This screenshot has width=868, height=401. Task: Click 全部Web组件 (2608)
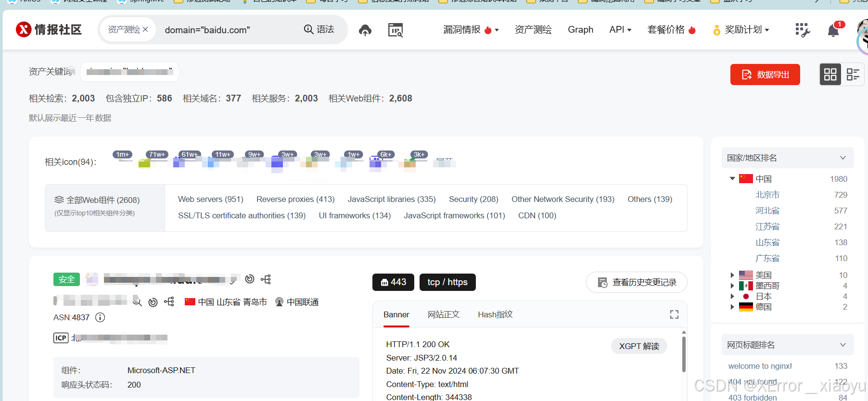pos(97,200)
